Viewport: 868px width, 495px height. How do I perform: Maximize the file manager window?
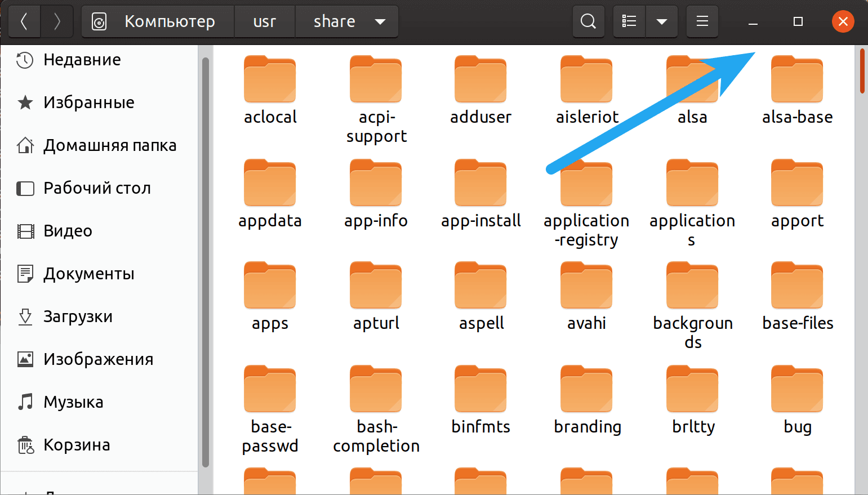(x=798, y=21)
